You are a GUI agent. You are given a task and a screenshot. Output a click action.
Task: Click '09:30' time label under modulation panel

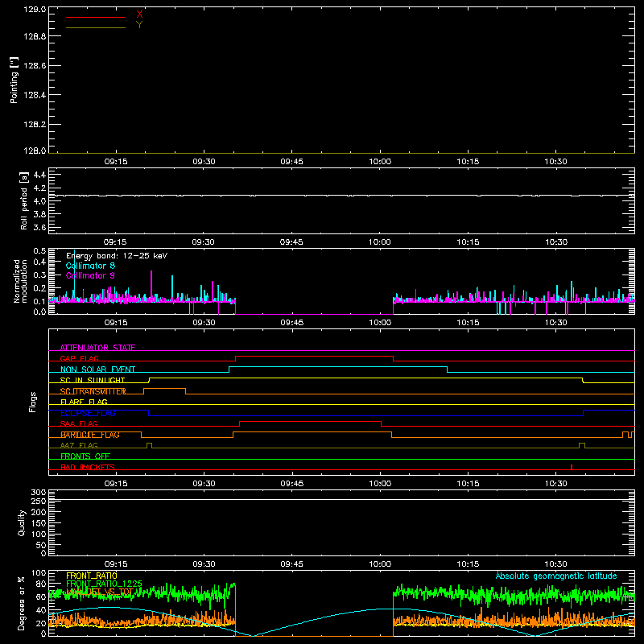204,323
